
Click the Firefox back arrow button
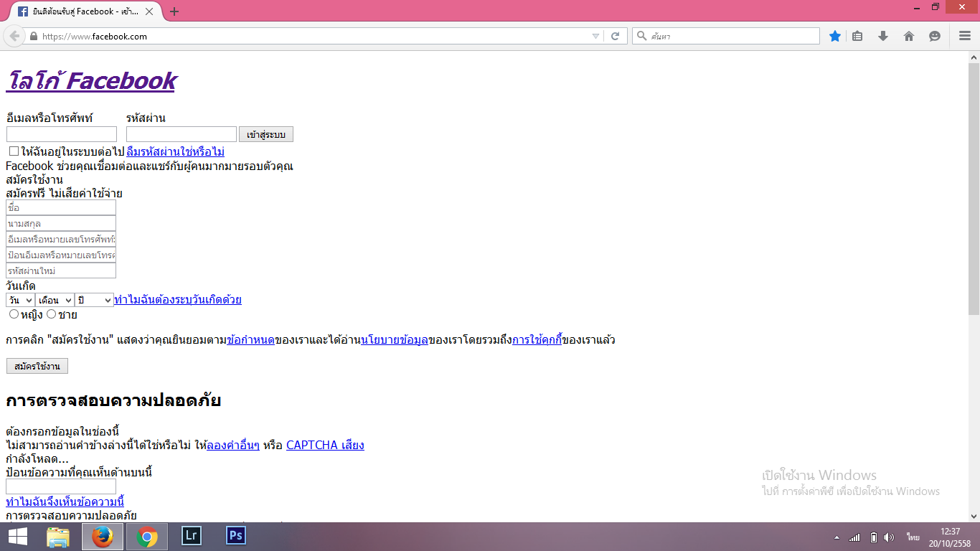[14, 36]
